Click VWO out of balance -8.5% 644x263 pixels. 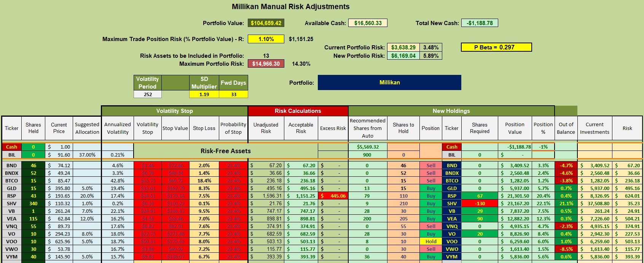coord(566,249)
